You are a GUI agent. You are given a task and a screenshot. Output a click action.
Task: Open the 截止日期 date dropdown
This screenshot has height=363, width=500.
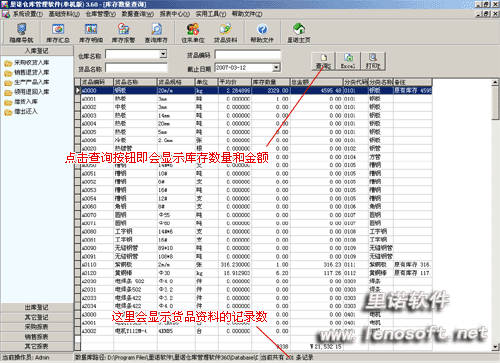[276, 68]
